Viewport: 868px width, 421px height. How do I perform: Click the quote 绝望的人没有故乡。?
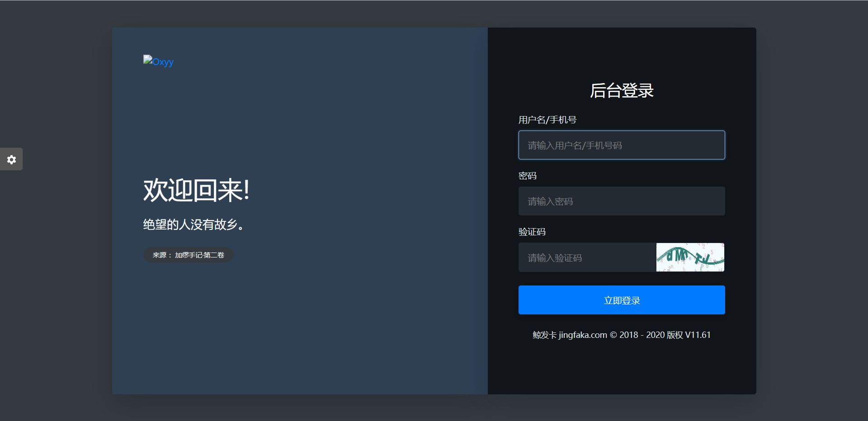tap(194, 225)
